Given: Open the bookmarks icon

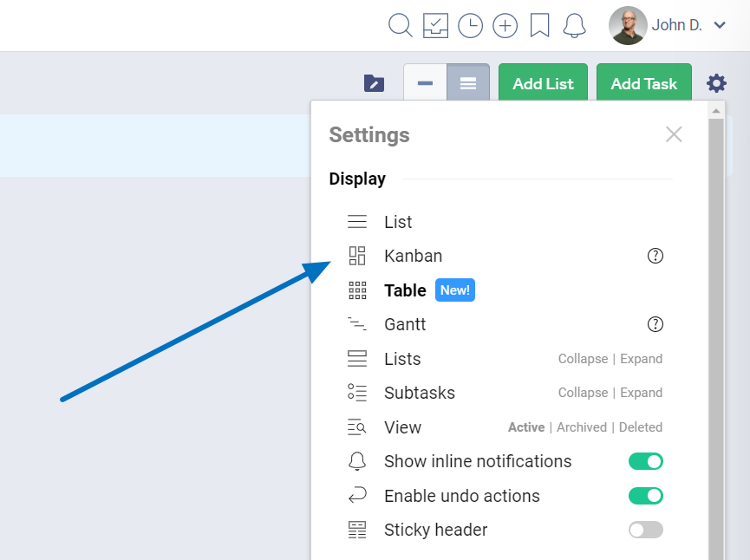Looking at the screenshot, I should (x=539, y=26).
